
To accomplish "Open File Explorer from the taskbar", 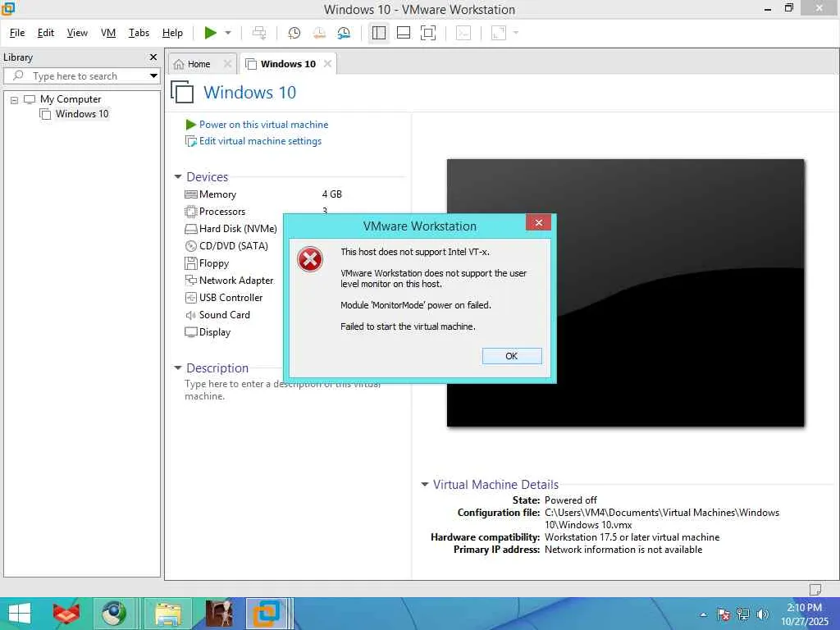I will point(167,614).
